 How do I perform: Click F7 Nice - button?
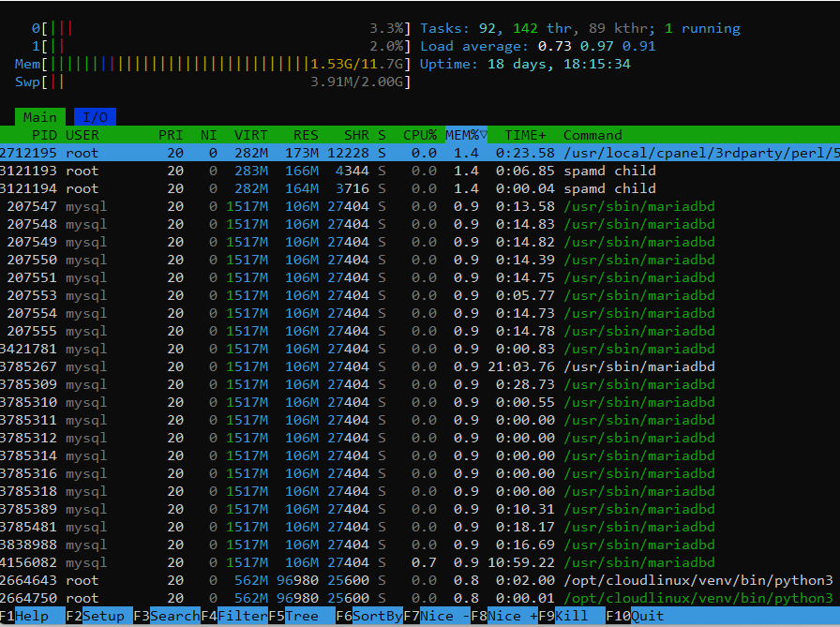(437, 616)
